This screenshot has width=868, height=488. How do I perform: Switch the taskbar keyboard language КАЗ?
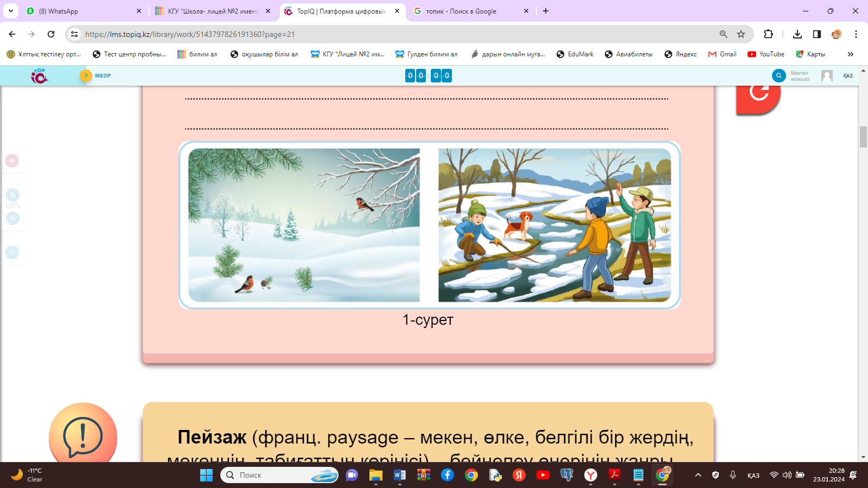point(754,476)
